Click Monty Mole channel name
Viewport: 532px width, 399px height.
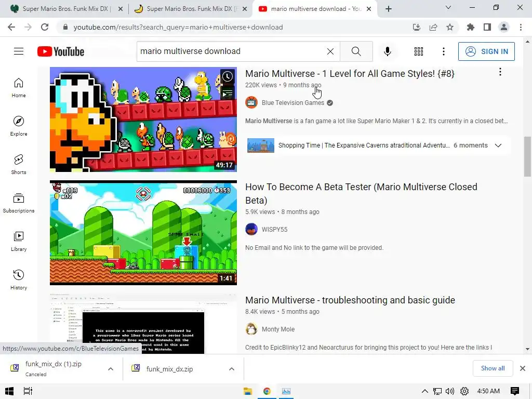pyautogui.click(x=278, y=329)
